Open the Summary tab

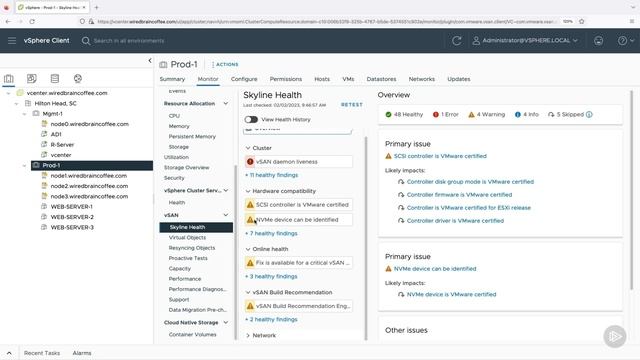pyautogui.click(x=172, y=79)
